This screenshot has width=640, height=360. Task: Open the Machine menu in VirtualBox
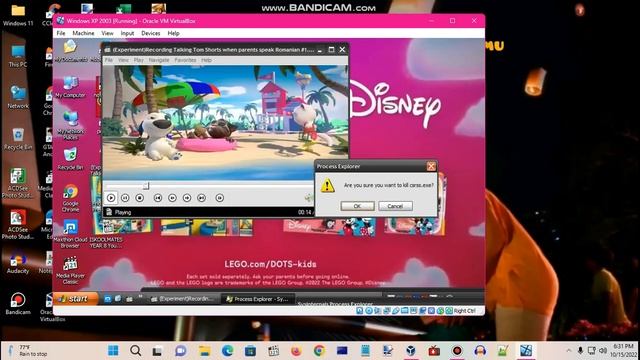point(83,33)
